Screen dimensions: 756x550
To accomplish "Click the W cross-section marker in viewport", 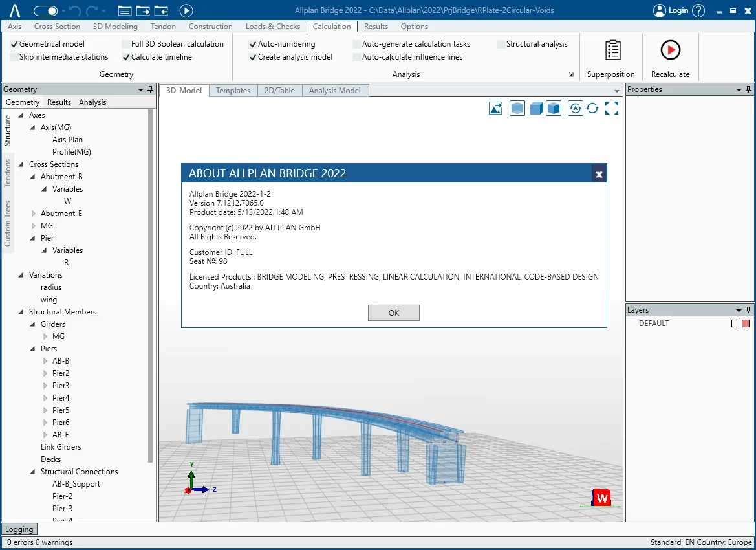I will click(601, 498).
